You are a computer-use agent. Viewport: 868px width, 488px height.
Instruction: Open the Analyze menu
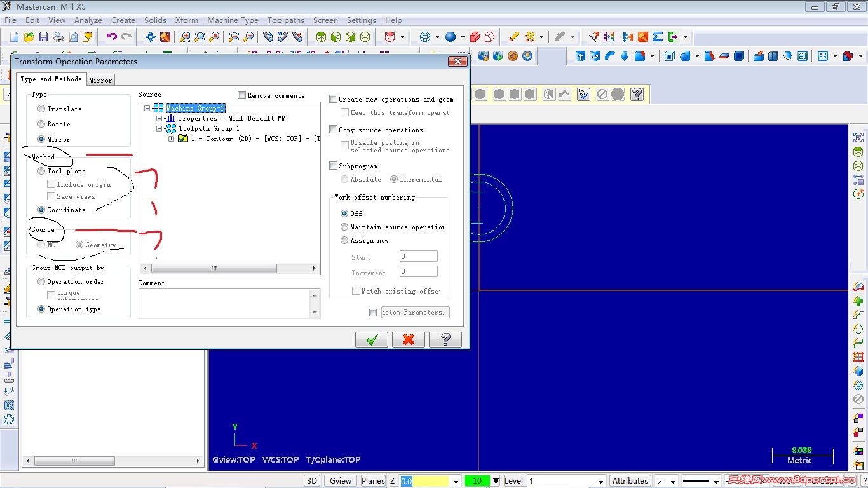point(88,20)
